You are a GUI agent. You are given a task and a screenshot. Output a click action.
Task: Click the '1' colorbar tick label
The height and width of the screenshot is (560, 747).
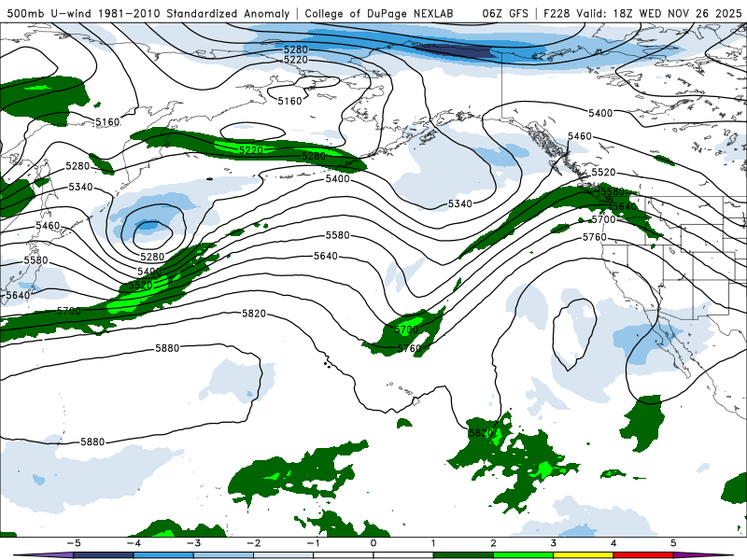coord(433,543)
